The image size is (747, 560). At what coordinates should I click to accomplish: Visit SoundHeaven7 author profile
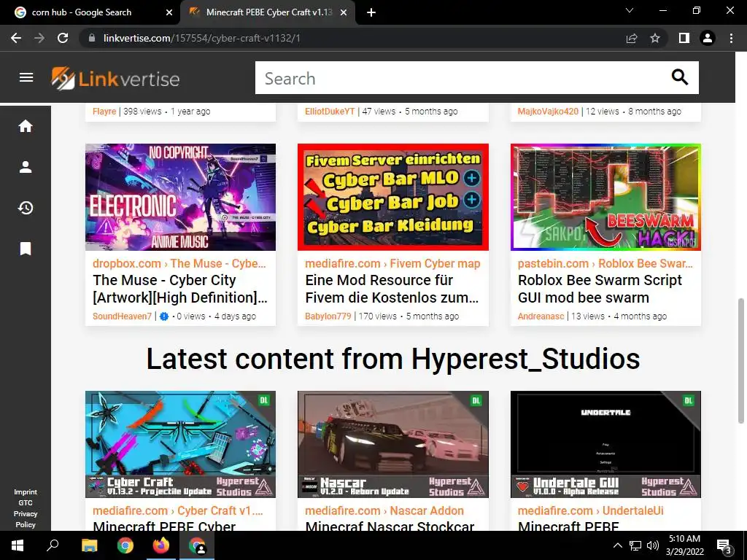click(122, 316)
